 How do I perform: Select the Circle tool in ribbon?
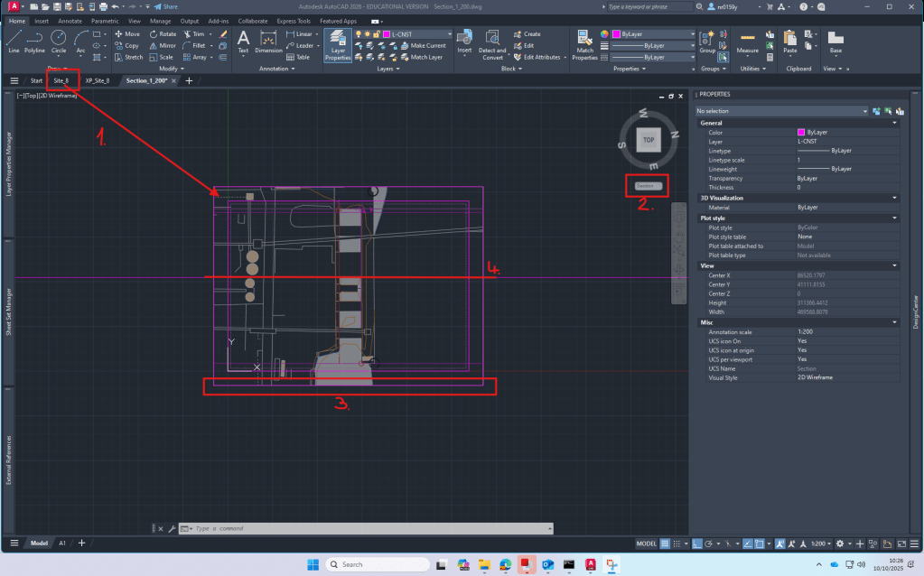(58, 40)
